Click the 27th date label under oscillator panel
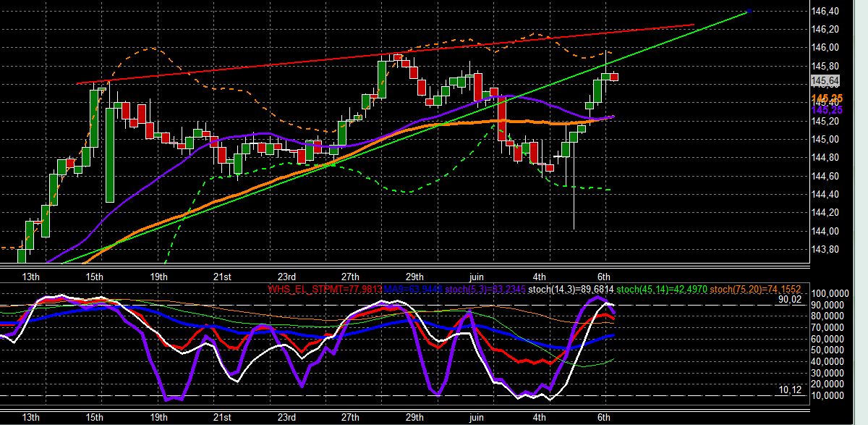The image size is (868, 425). pos(351,418)
